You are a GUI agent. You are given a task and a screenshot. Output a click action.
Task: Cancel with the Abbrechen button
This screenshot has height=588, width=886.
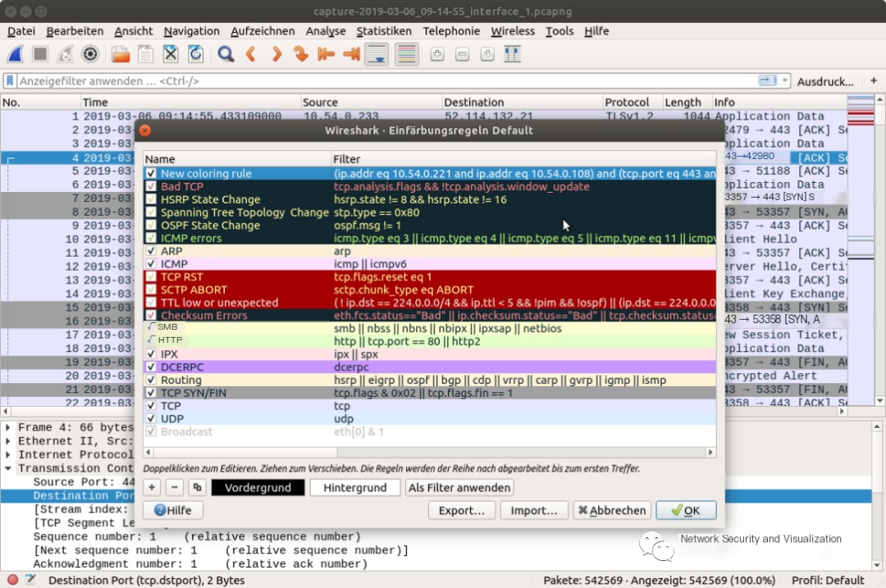[612, 510]
